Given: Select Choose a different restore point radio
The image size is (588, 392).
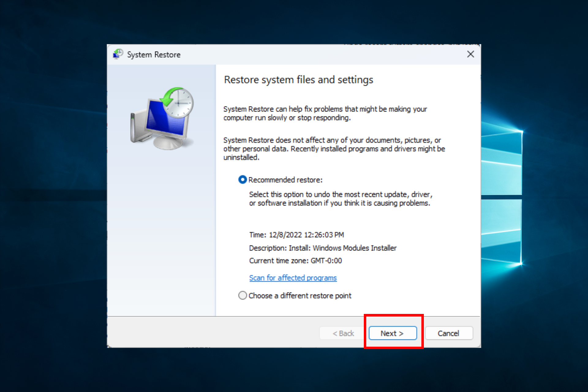Looking at the screenshot, I should (x=242, y=296).
